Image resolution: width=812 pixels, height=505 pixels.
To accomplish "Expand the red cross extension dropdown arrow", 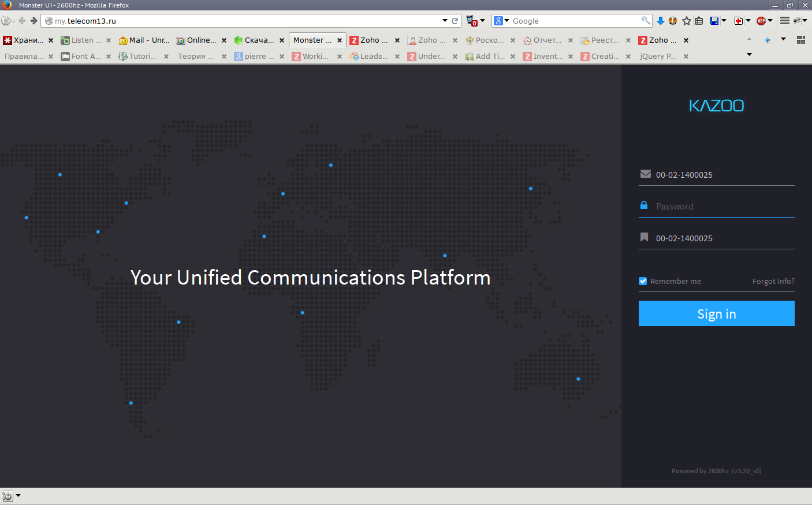I will coord(748,21).
